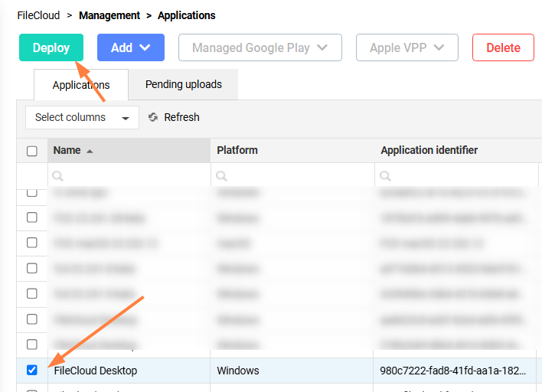The image size is (542, 392).
Task: Expand the Add dropdown button
Action: pyautogui.click(x=131, y=47)
